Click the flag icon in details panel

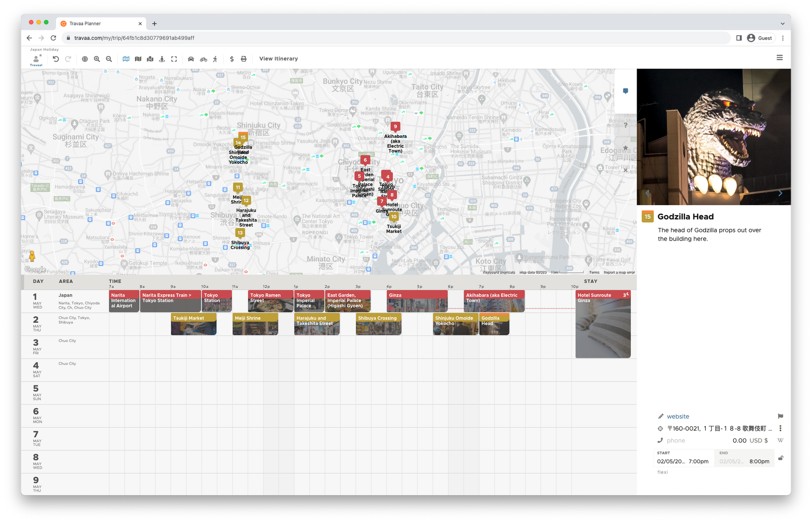click(x=780, y=416)
